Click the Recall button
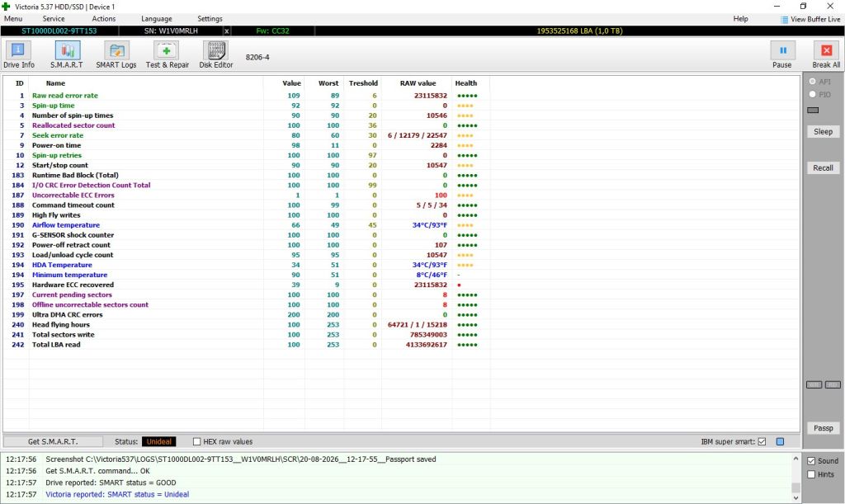The width and height of the screenshot is (845, 504). [x=823, y=168]
